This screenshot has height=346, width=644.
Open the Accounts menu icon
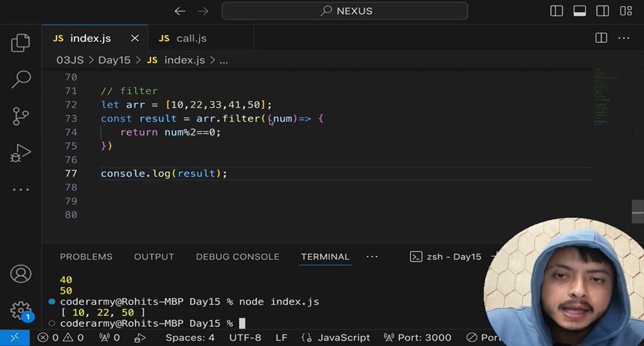coord(20,274)
